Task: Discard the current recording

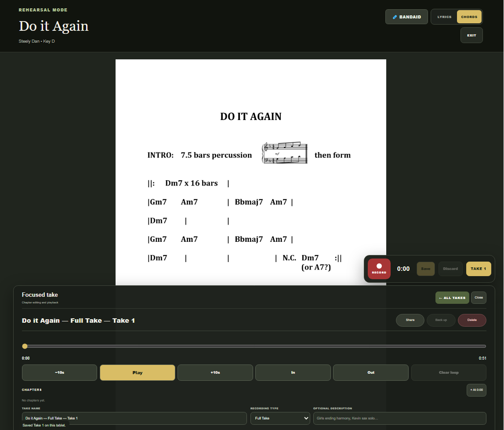Action: click(450, 269)
